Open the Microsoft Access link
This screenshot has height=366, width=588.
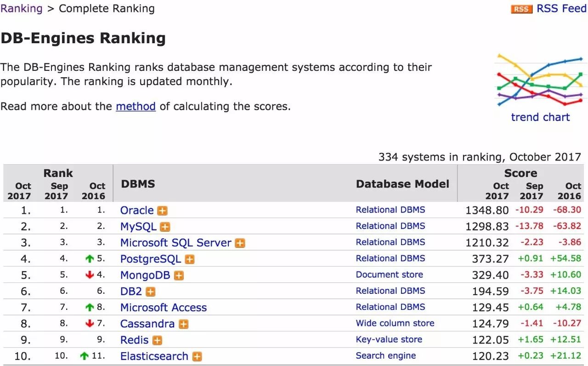click(x=164, y=307)
